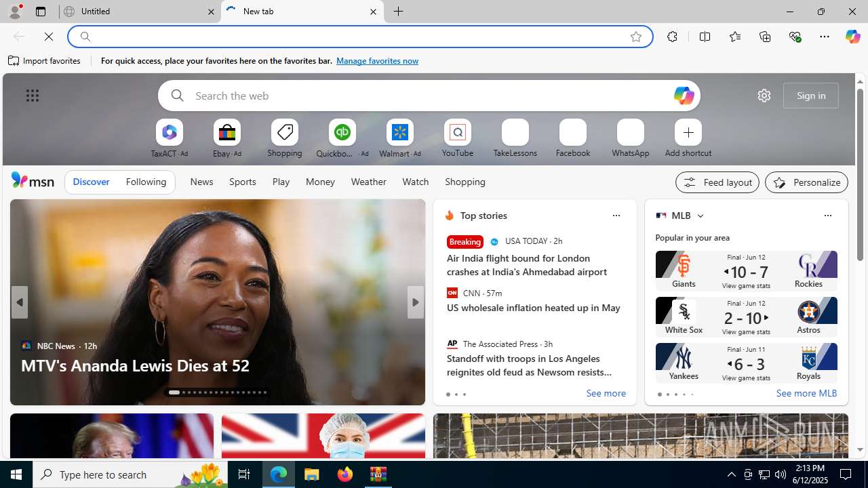Screen dimensions: 868x488
Task: Open page settings gear icon
Action: [x=764, y=96]
